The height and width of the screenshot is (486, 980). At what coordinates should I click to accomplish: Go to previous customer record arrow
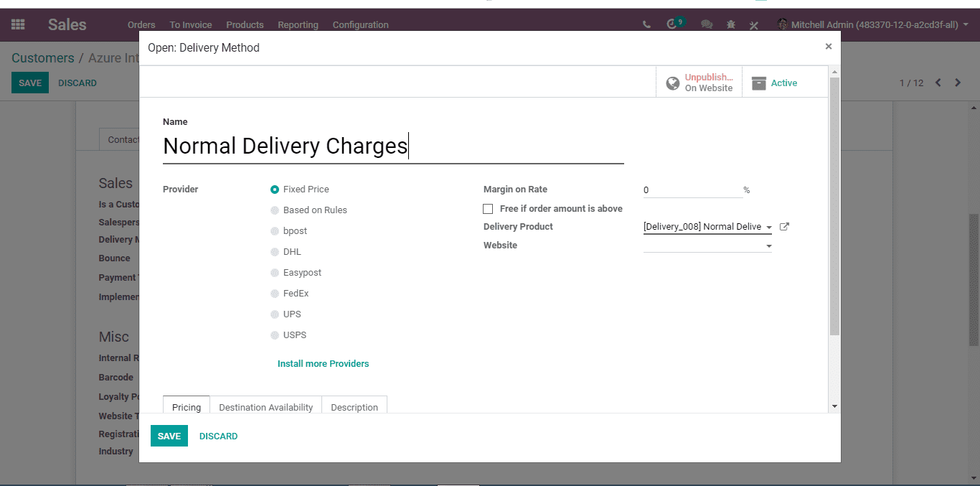[x=938, y=83]
